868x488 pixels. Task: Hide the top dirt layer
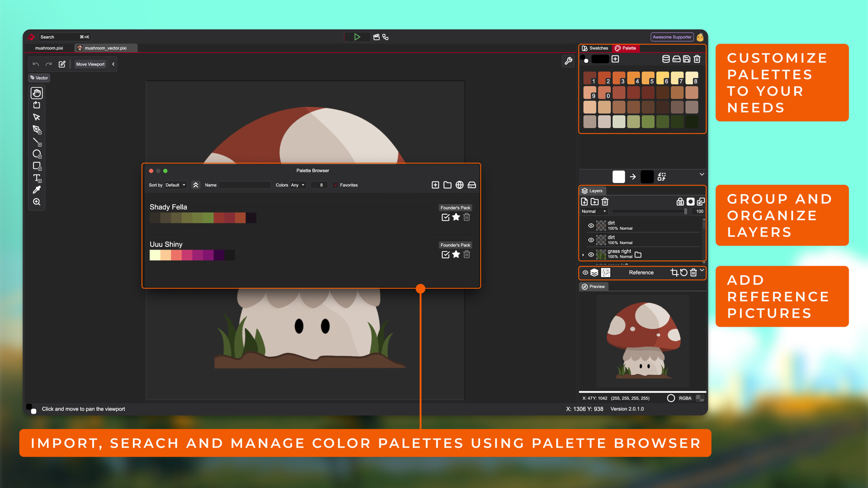click(x=591, y=225)
